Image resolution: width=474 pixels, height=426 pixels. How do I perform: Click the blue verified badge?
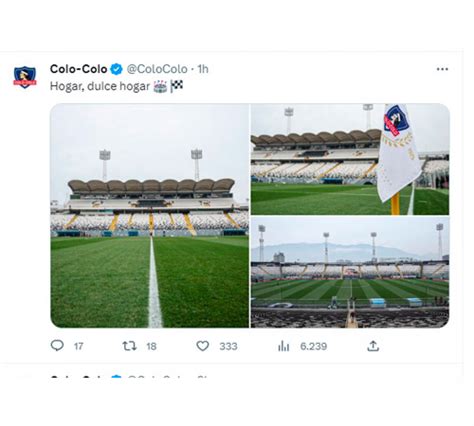(116, 69)
